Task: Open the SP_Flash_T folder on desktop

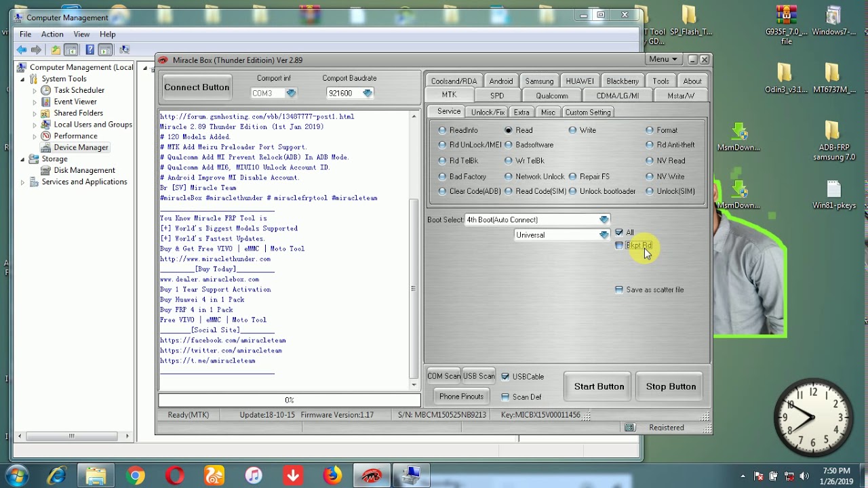Action: 690,20
